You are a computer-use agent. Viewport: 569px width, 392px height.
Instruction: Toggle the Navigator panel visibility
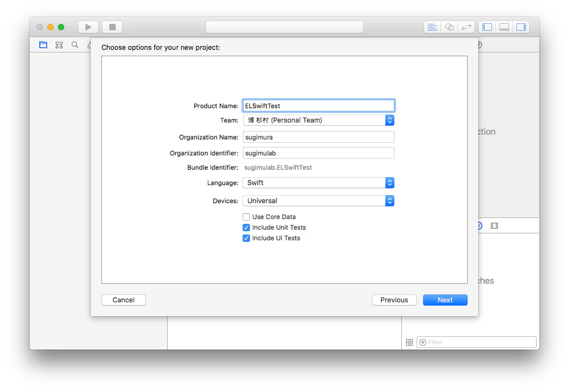(487, 27)
